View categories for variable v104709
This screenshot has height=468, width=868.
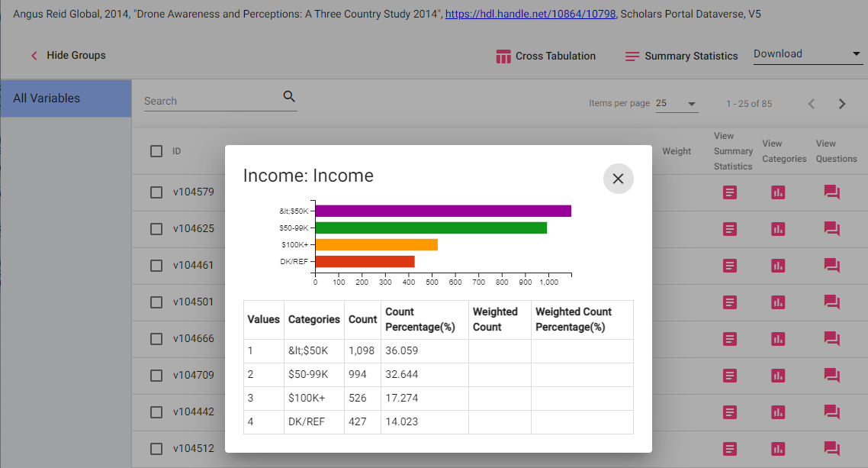click(777, 376)
